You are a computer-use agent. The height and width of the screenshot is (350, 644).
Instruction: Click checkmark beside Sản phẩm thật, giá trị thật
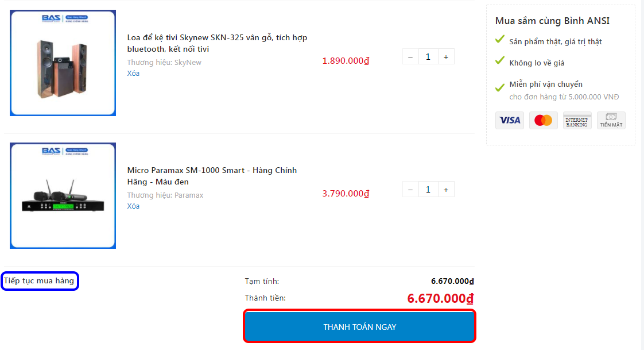[500, 40]
